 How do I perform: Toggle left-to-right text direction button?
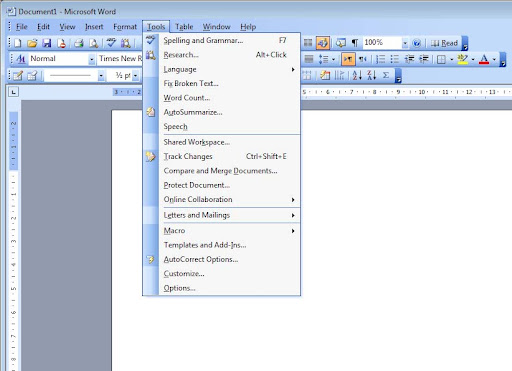point(348,59)
